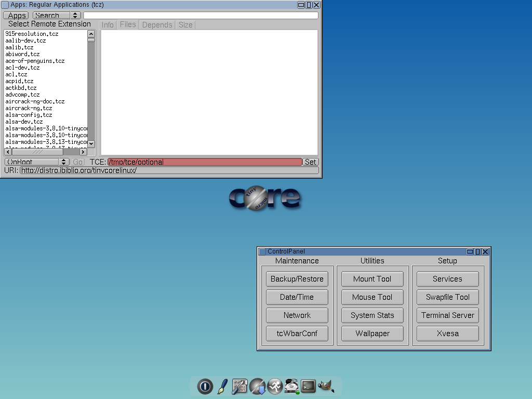Open tcWbarConf in ControlPanel
Viewport: 532px width, 399px height.
(297, 334)
